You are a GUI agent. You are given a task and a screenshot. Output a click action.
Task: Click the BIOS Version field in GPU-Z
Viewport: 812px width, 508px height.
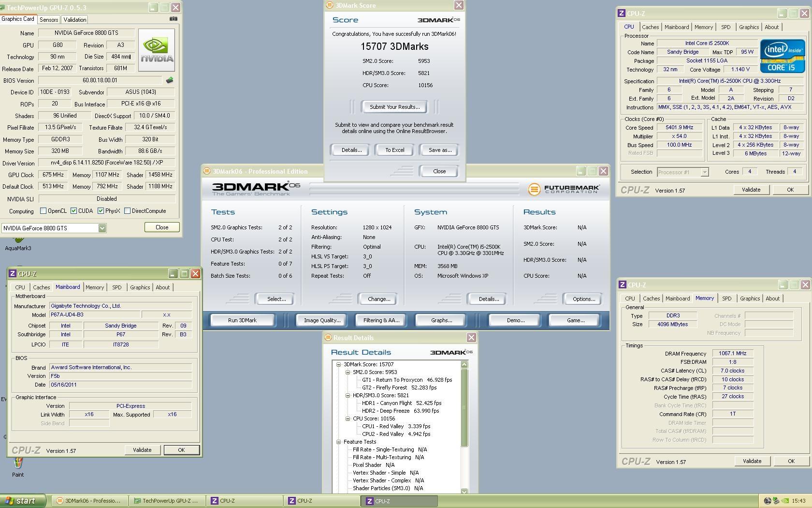[100, 80]
